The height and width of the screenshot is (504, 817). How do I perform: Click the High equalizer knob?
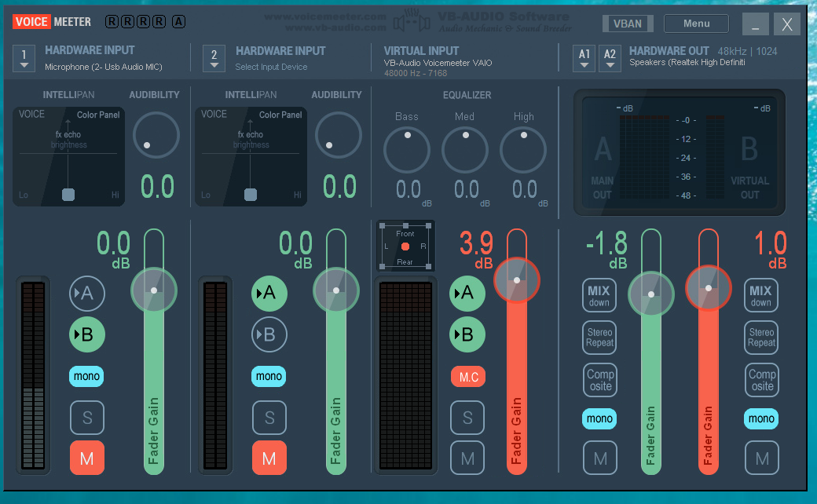[523, 150]
